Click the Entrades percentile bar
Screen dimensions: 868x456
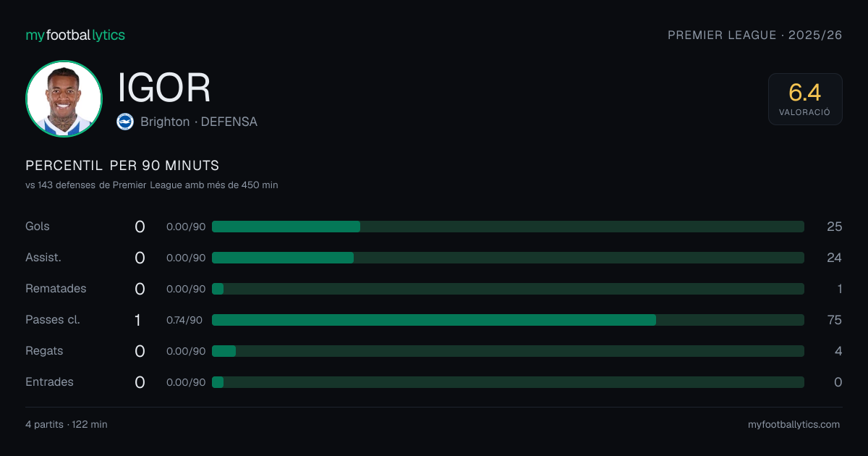pos(508,382)
